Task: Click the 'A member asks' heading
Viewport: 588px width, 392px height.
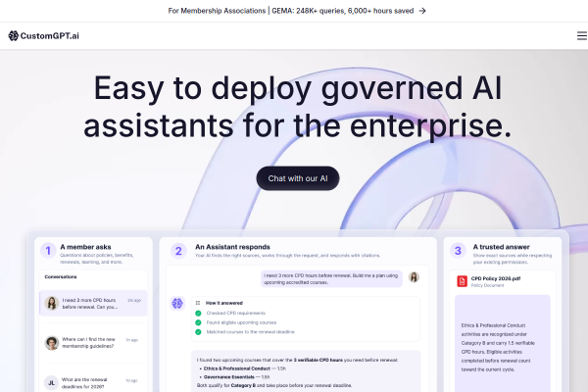Action: (x=85, y=247)
